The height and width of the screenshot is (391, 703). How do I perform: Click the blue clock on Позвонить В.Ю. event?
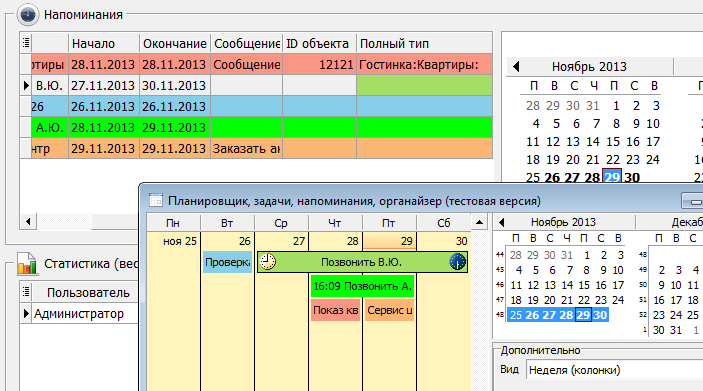point(457,262)
